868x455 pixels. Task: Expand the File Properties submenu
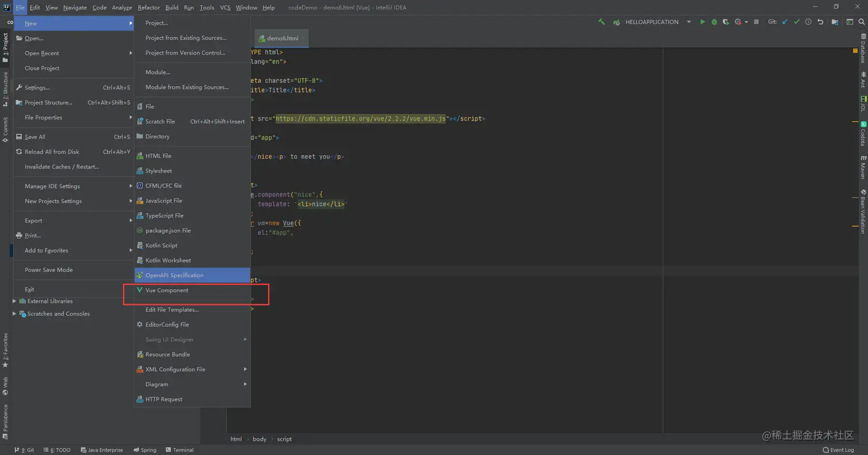tap(74, 118)
